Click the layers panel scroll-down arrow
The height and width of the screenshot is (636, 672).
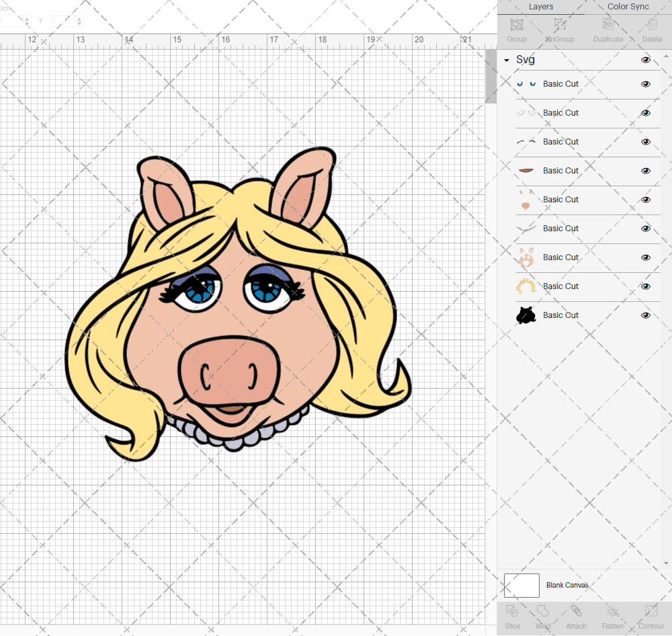pyautogui.click(x=666, y=563)
